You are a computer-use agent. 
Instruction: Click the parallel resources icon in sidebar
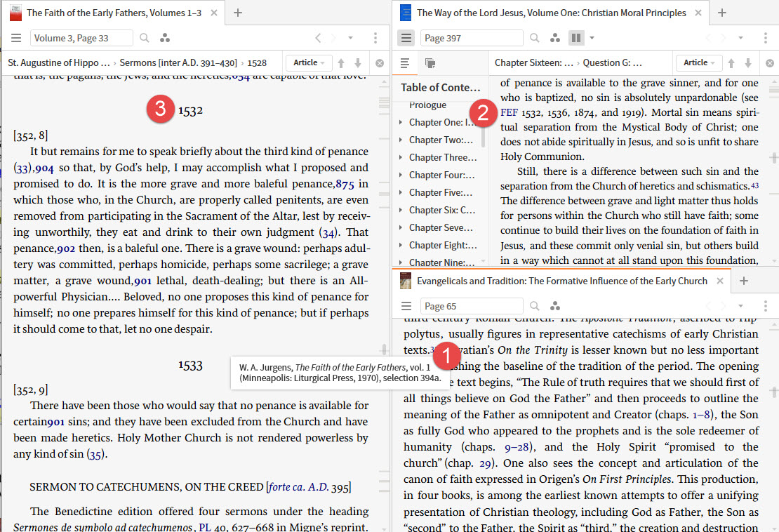point(430,63)
